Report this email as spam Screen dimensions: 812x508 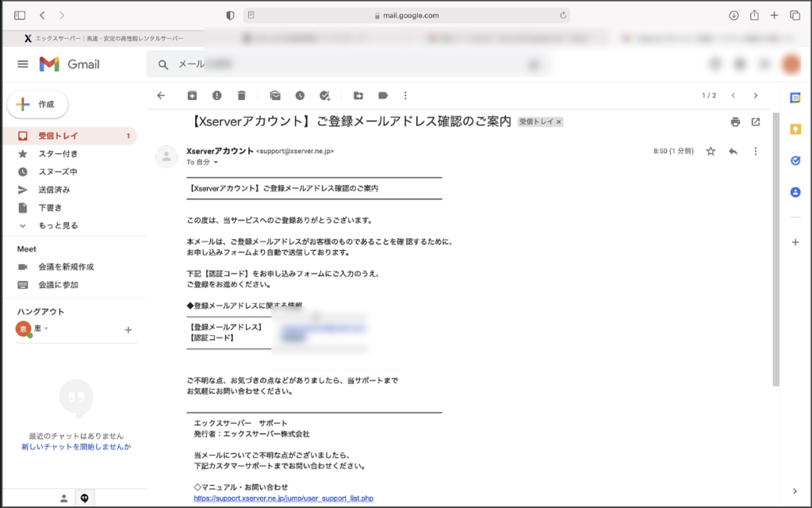coord(217,95)
